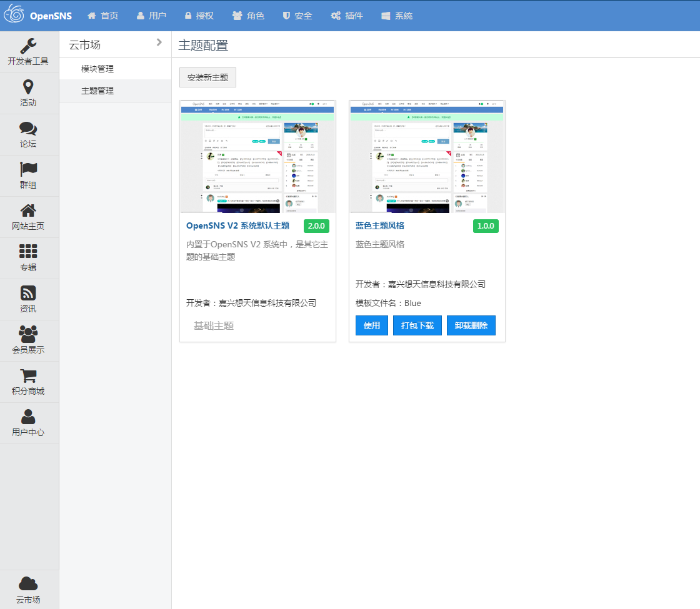Open the 活动 map pin icon
This screenshot has height=609, width=700.
[x=28, y=87]
